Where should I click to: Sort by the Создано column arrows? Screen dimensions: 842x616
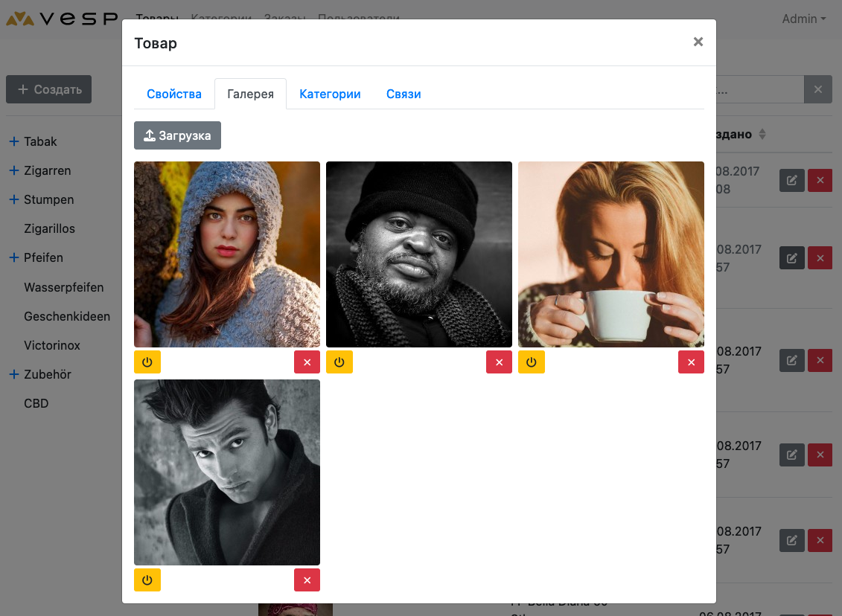point(762,135)
